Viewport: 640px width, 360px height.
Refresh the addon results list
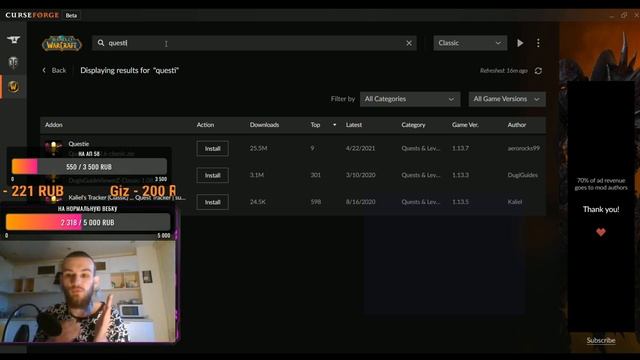[538, 71]
